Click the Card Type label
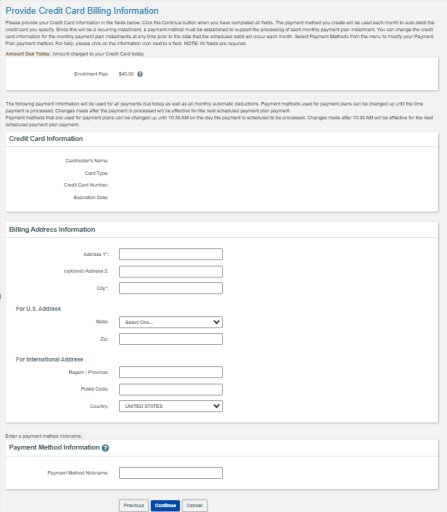 tap(97, 173)
